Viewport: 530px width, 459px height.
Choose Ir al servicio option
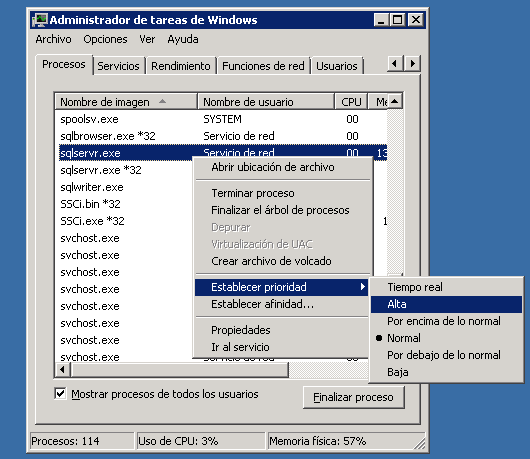point(281,347)
